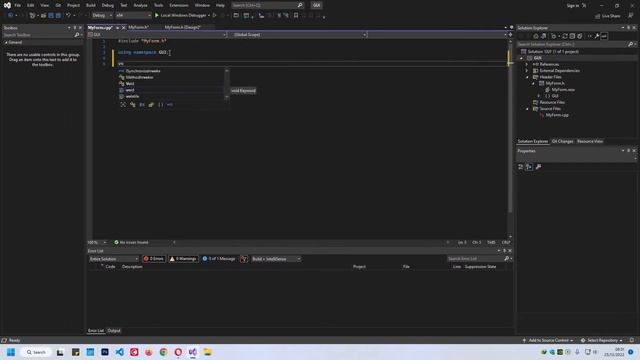This screenshot has height=360, width=640.
Task: Click the Solution Explorer refresh/sync icon
Action: (x=565, y=36)
